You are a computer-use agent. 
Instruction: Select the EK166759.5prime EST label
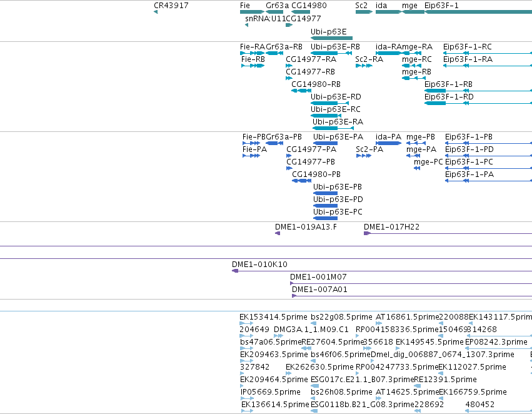pos(473,392)
